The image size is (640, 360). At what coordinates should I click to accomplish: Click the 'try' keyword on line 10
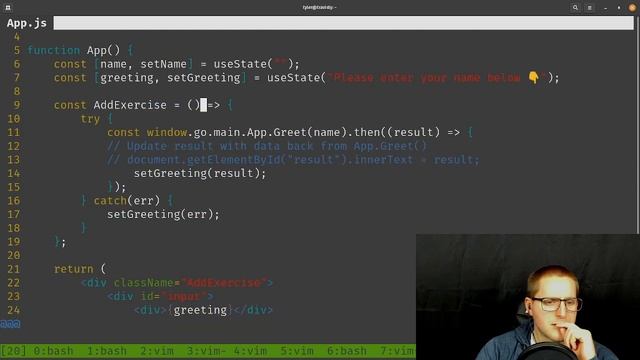[90, 119]
